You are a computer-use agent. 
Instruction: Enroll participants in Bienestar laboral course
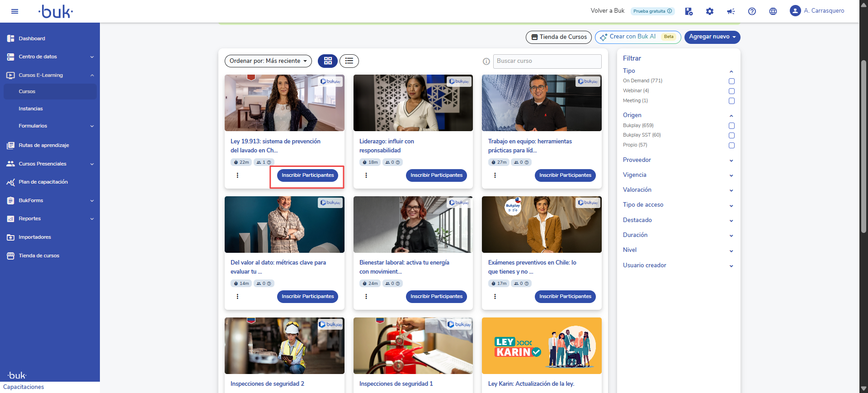point(436,297)
